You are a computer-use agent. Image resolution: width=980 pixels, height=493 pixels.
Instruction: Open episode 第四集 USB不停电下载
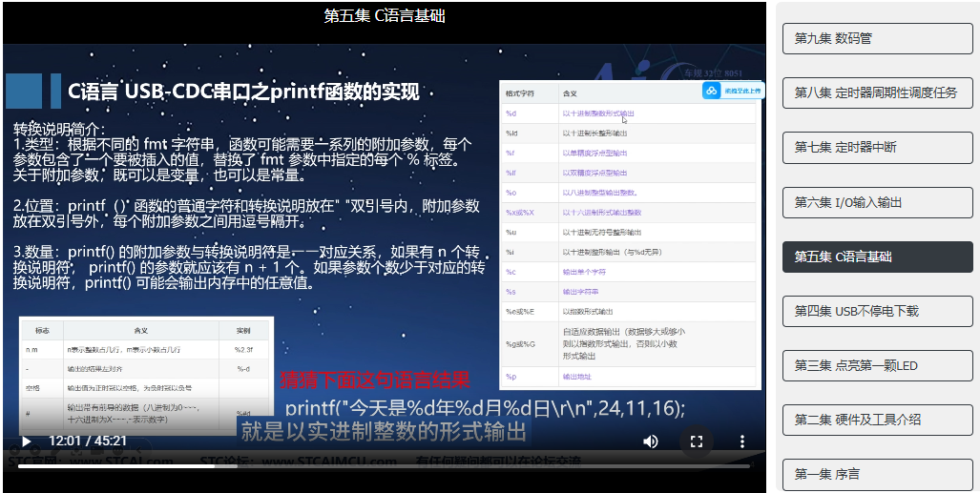click(x=878, y=311)
